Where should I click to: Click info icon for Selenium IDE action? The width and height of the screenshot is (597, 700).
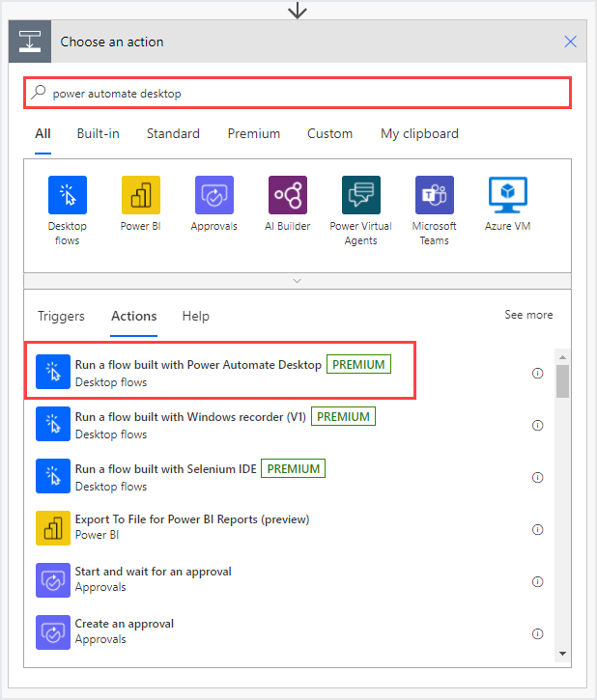click(538, 478)
